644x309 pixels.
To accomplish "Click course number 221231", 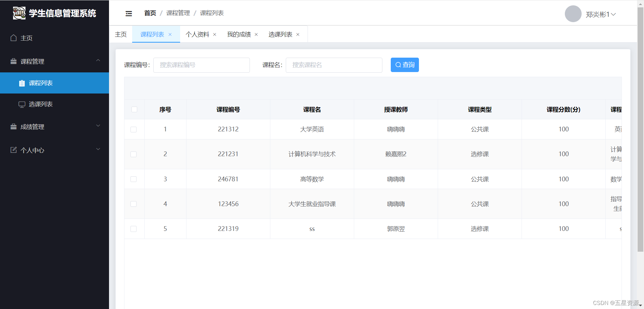I will point(228,154).
